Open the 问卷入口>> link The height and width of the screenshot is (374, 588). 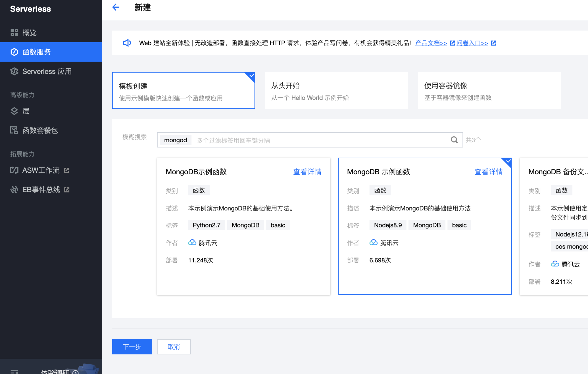coord(472,43)
